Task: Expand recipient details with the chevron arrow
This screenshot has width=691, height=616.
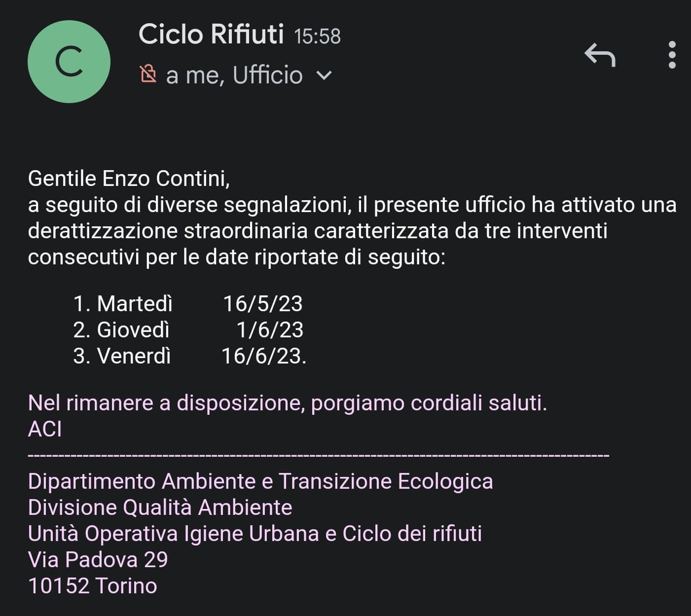Action: (324, 75)
